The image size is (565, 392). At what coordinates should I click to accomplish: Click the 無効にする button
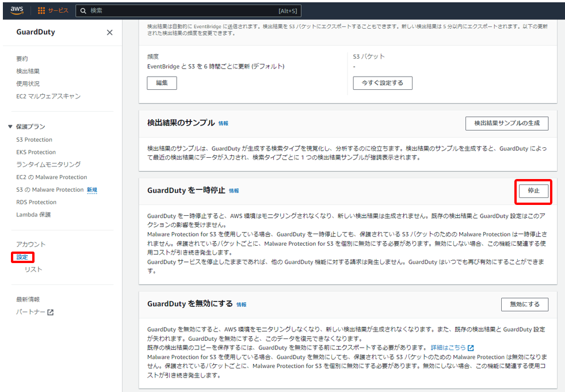(x=525, y=305)
